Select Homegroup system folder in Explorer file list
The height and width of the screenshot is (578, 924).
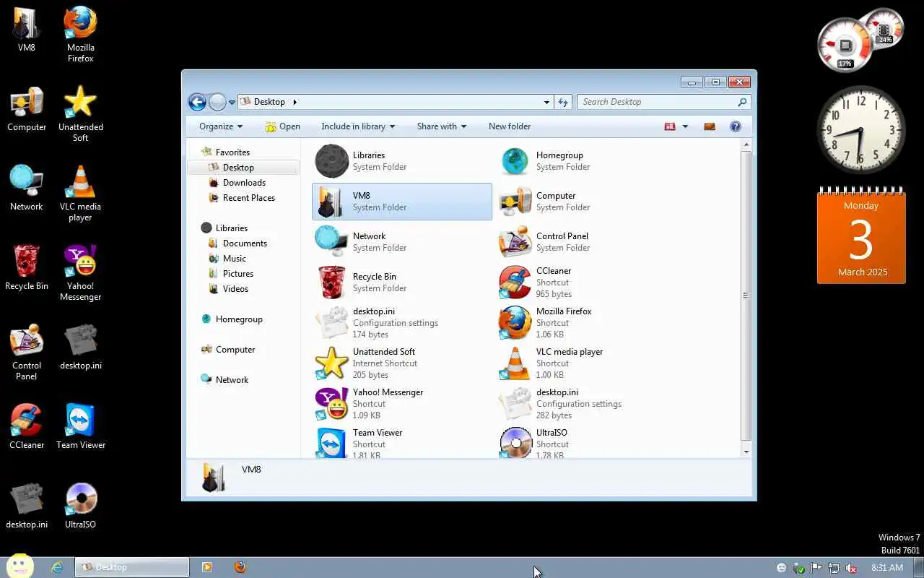tap(585, 161)
